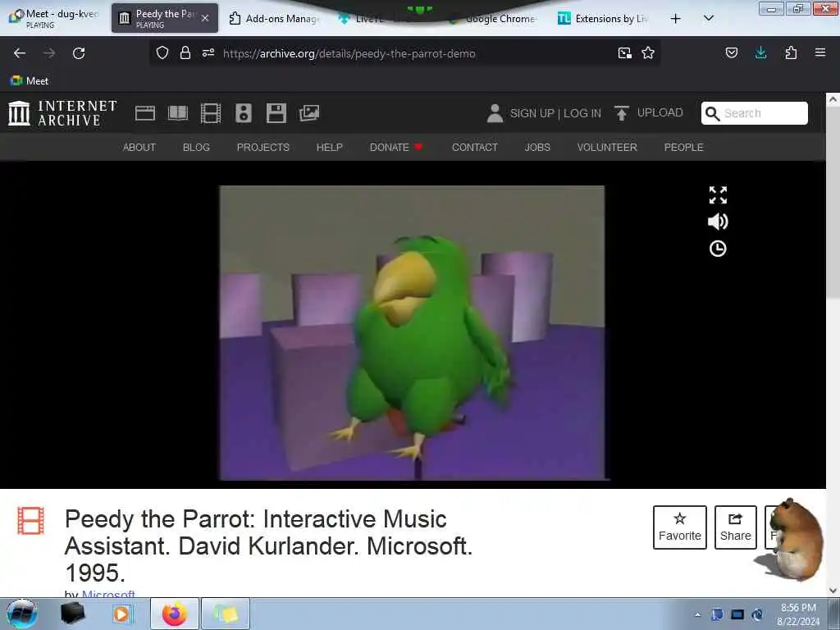Screen dimensions: 840x630
Task: Open the VOLUNTEER menu item
Action: [x=607, y=148]
